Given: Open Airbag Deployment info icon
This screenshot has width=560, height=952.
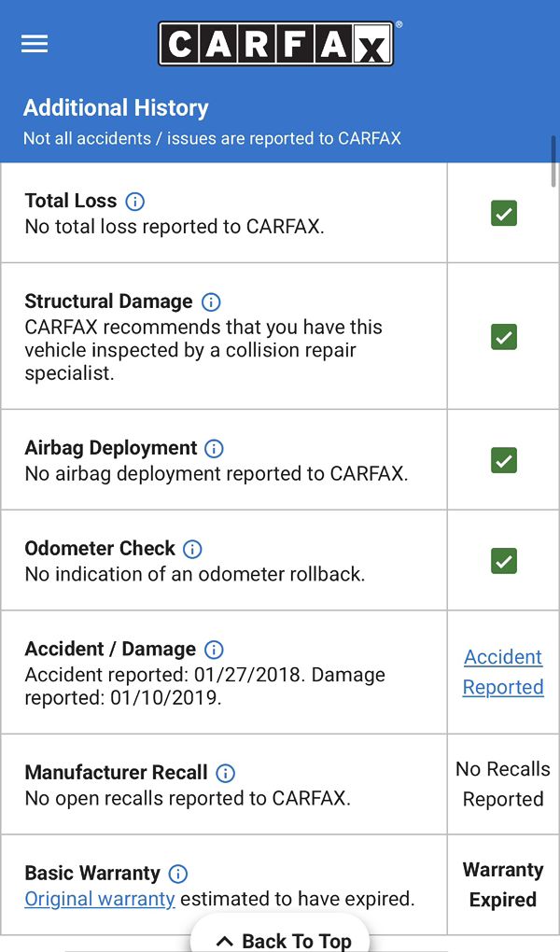Looking at the screenshot, I should (x=214, y=448).
